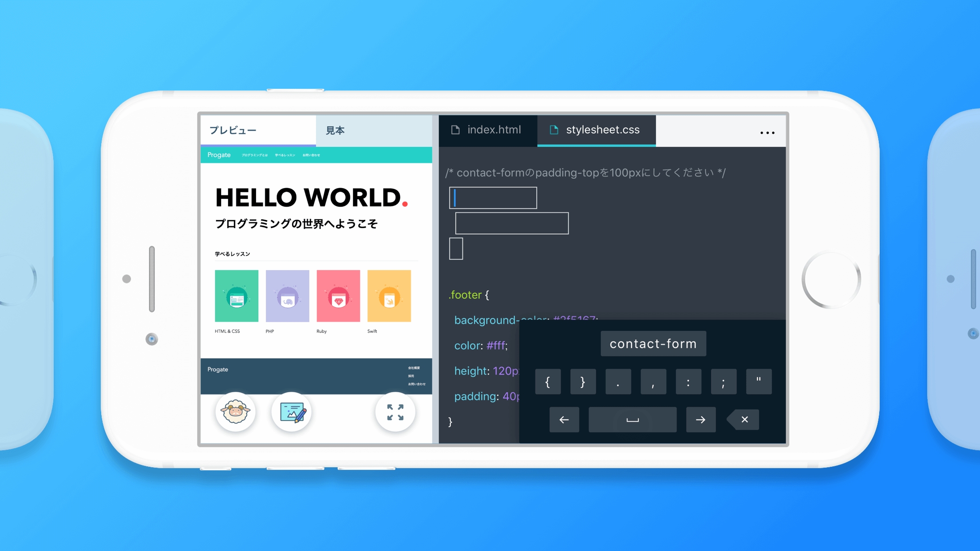This screenshot has height=551, width=980.
Task: Click the right arrow cursor key
Action: pos(700,420)
